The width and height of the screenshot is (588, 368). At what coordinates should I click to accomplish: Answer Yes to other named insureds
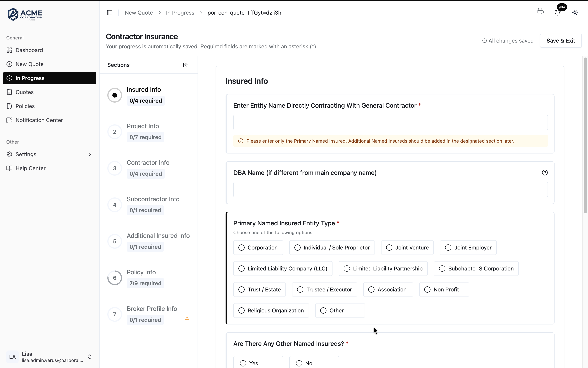[258, 363]
